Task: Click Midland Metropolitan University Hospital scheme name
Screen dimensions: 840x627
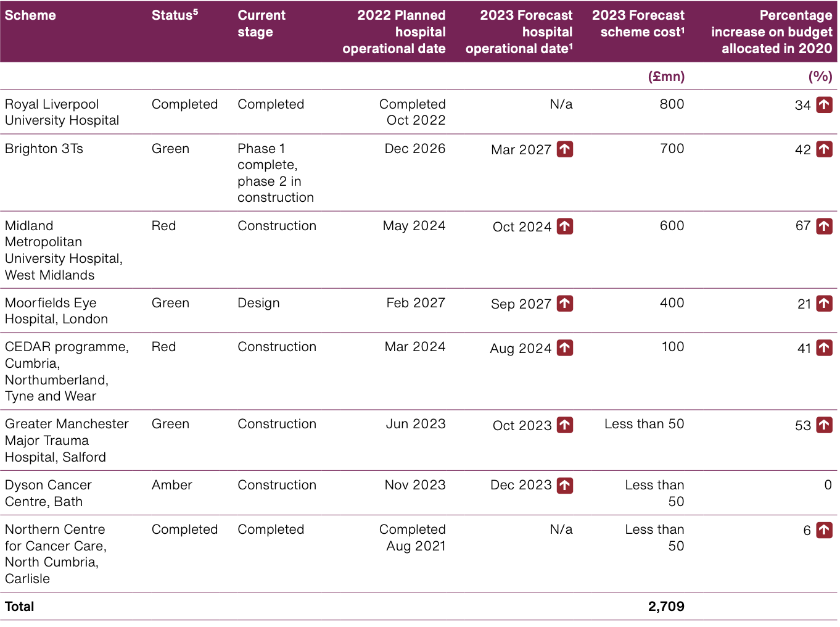Action: point(64,251)
